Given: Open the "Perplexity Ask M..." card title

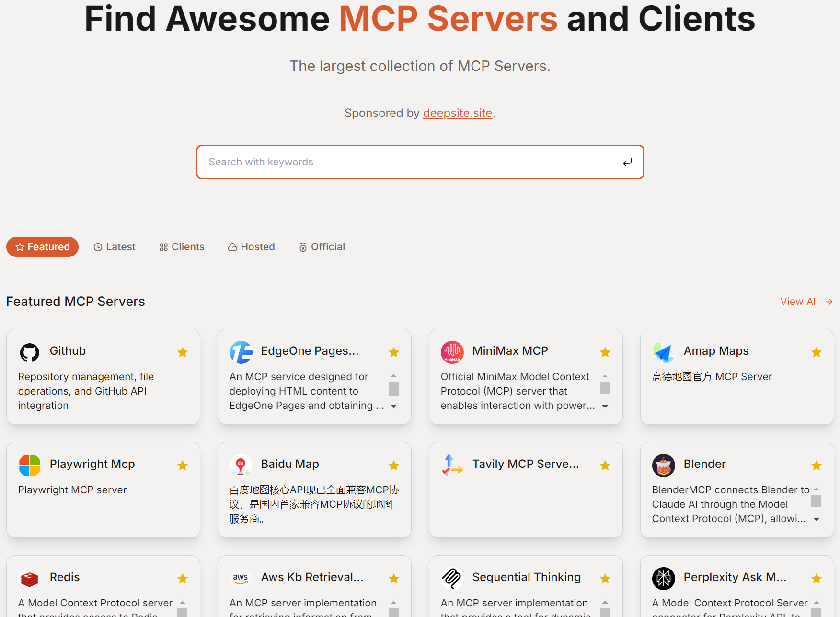Looking at the screenshot, I should 735,577.
